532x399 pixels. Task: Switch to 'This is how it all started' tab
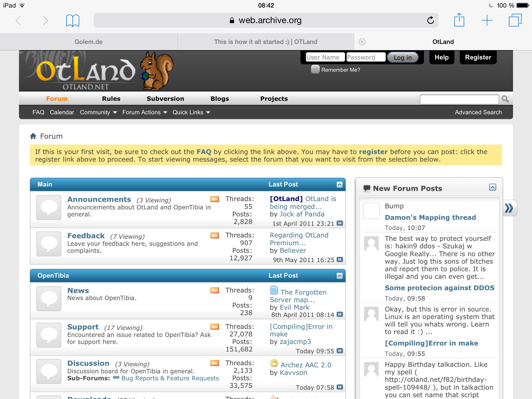tap(266, 42)
